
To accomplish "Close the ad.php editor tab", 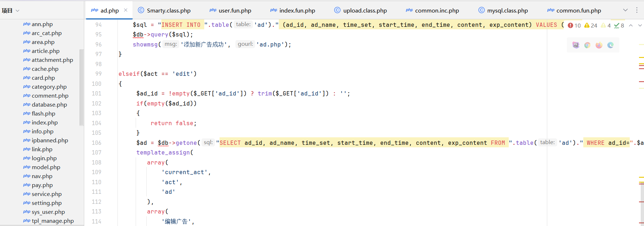I will (x=126, y=10).
